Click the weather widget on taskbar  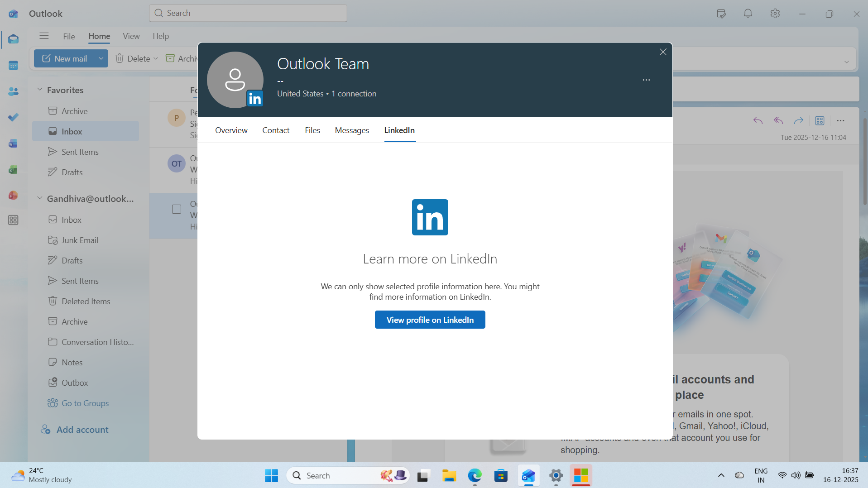pyautogui.click(x=42, y=475)
